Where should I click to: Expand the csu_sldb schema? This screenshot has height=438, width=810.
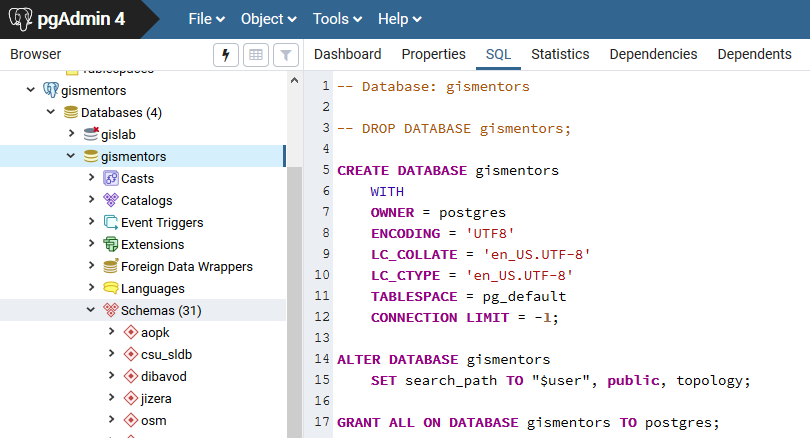click(112, 354)
